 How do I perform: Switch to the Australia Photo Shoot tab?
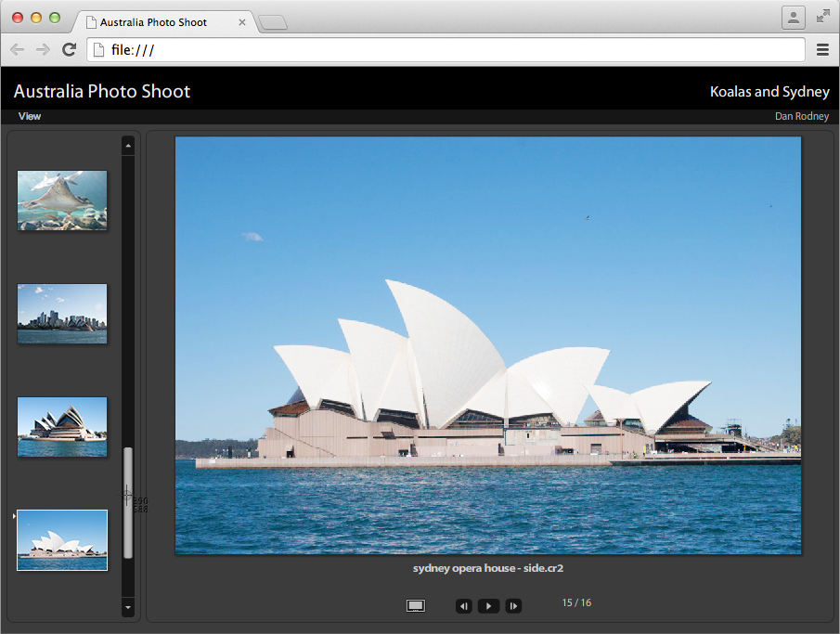160,21
